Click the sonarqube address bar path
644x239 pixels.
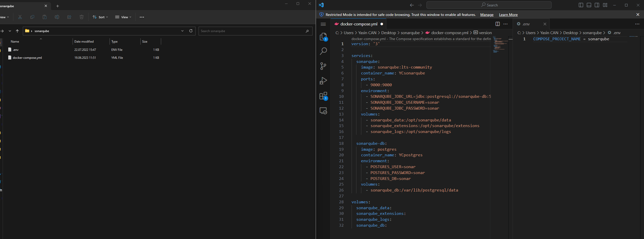coord(42,31)
